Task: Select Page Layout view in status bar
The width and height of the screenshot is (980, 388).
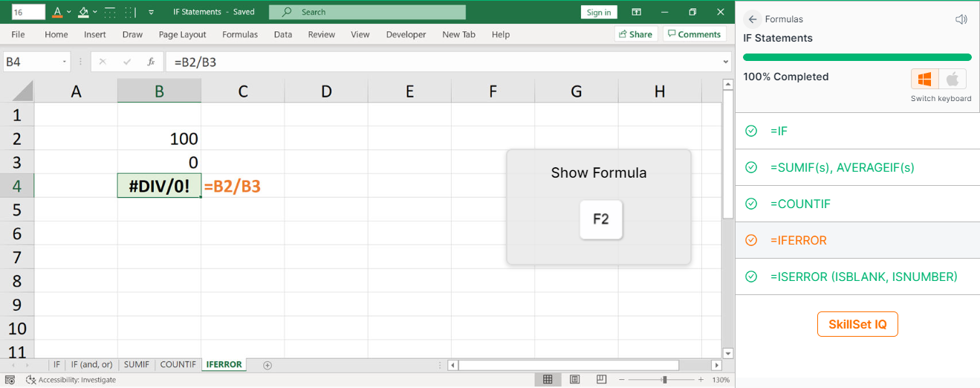Action: (574, 379)
